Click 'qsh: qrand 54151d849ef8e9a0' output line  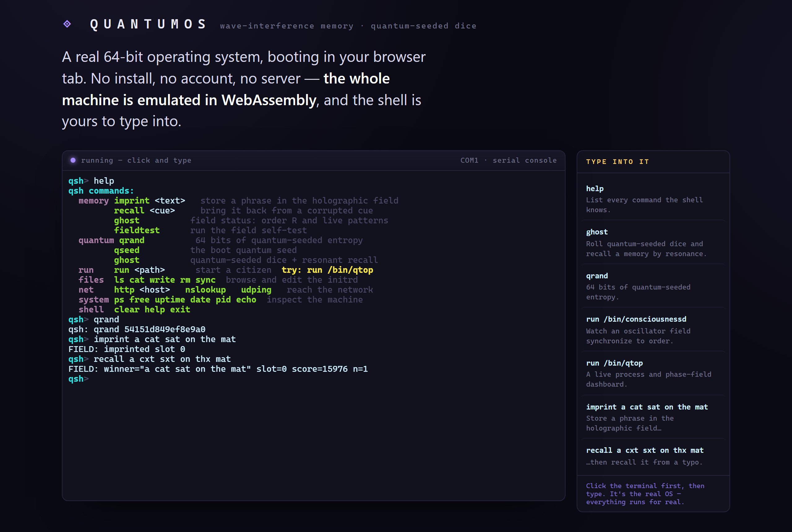(x=137, y=329)
